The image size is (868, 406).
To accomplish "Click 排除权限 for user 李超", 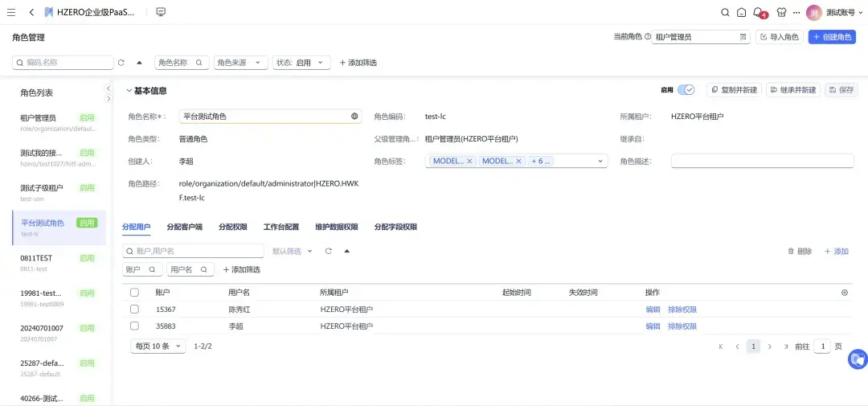I will point(682,326).
